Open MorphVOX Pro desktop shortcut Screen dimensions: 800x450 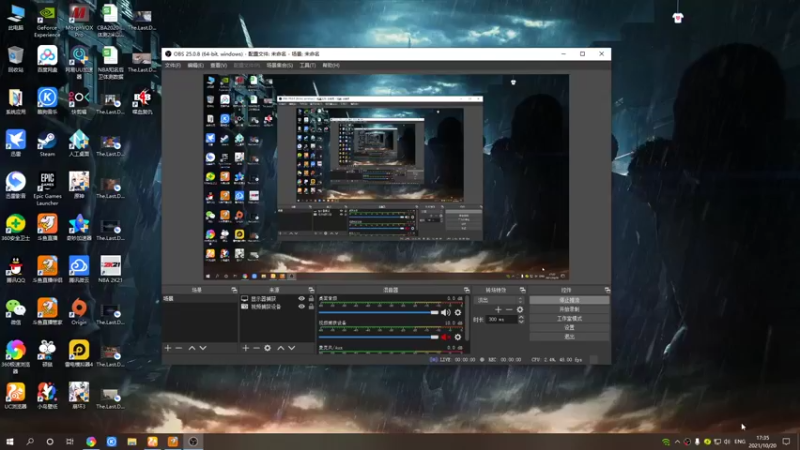point(79,21)
